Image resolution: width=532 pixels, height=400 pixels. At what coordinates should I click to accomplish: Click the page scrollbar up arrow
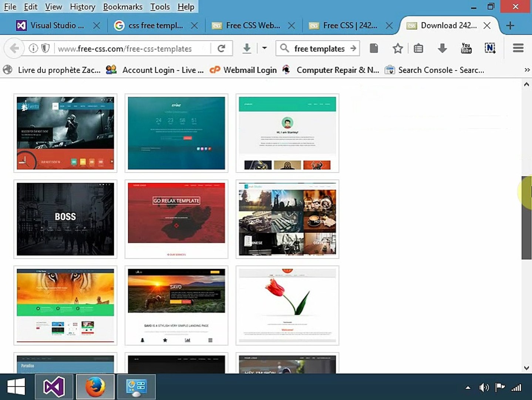point(526,84)
